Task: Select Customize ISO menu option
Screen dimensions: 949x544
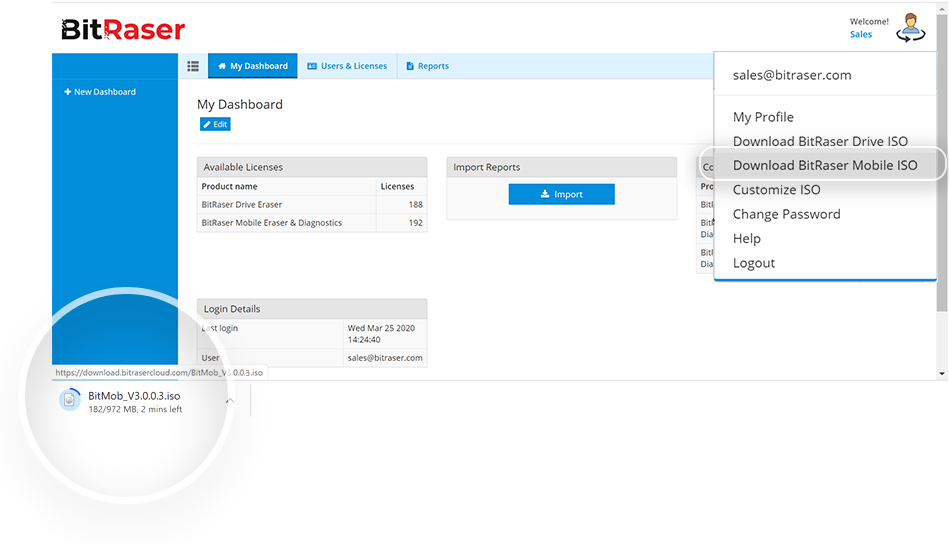Action: tap(776, 190)
